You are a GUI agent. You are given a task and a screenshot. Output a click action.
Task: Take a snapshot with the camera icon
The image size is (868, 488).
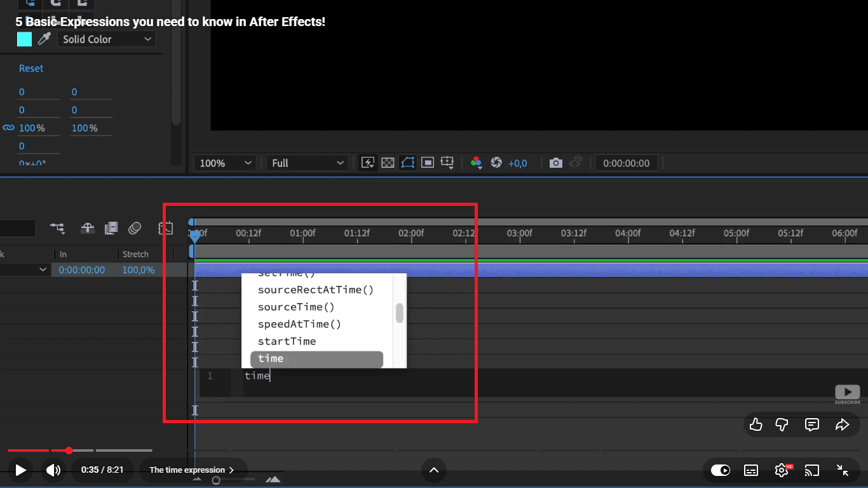click(x=556, y=163)
